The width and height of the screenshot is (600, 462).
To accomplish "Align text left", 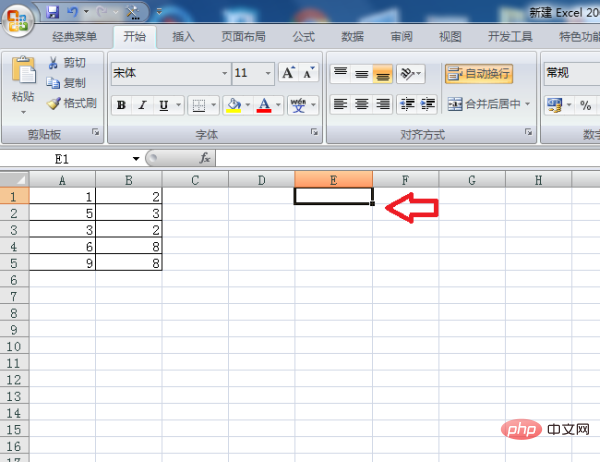I will (x=341, y=104).
